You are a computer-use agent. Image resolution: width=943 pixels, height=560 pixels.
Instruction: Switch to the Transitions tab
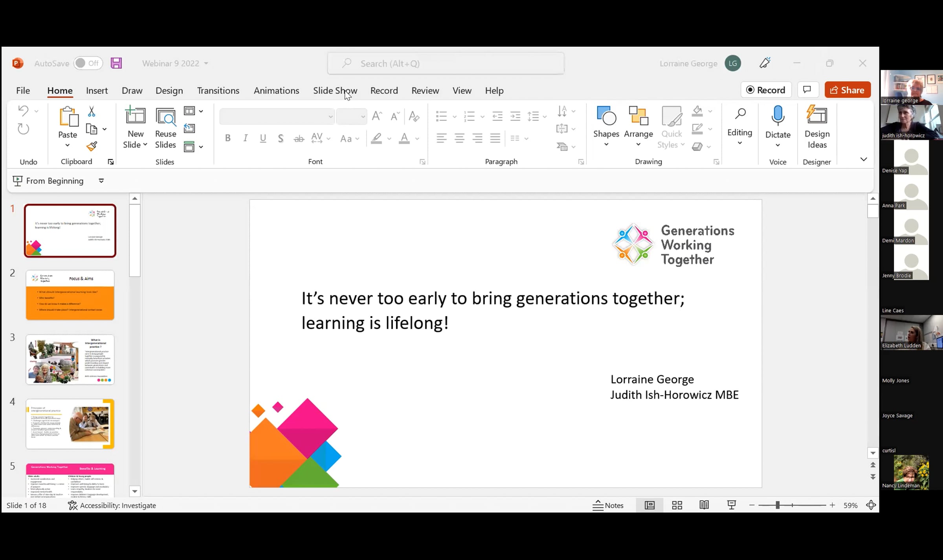[218, 91]
